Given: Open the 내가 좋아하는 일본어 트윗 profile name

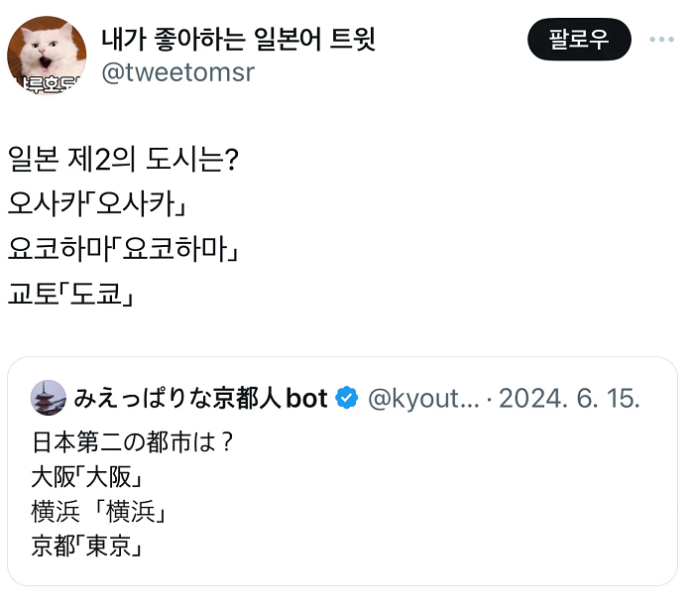Looking at the screenshot, I should point(239,40).
